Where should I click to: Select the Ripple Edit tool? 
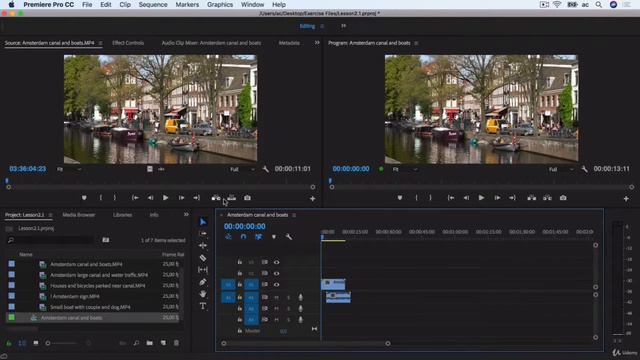[203, 246]
